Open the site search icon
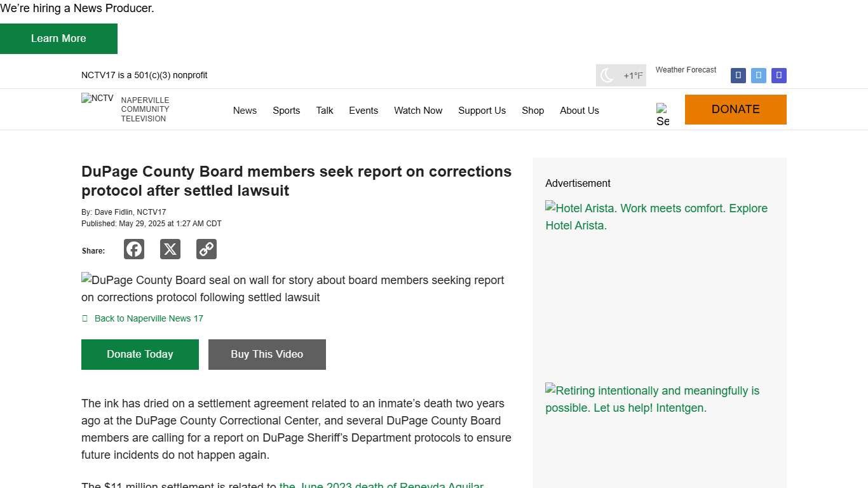This screenshot has width=868, height=488. tap(663, 112)
